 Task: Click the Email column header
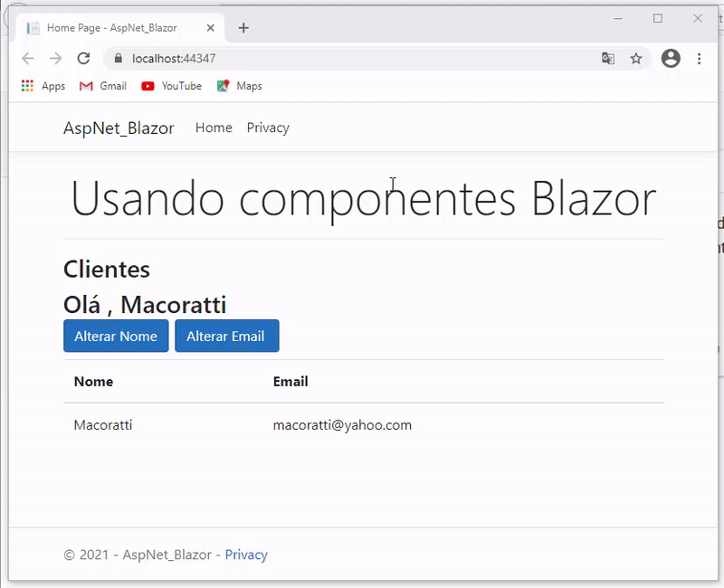pos(291,382)
